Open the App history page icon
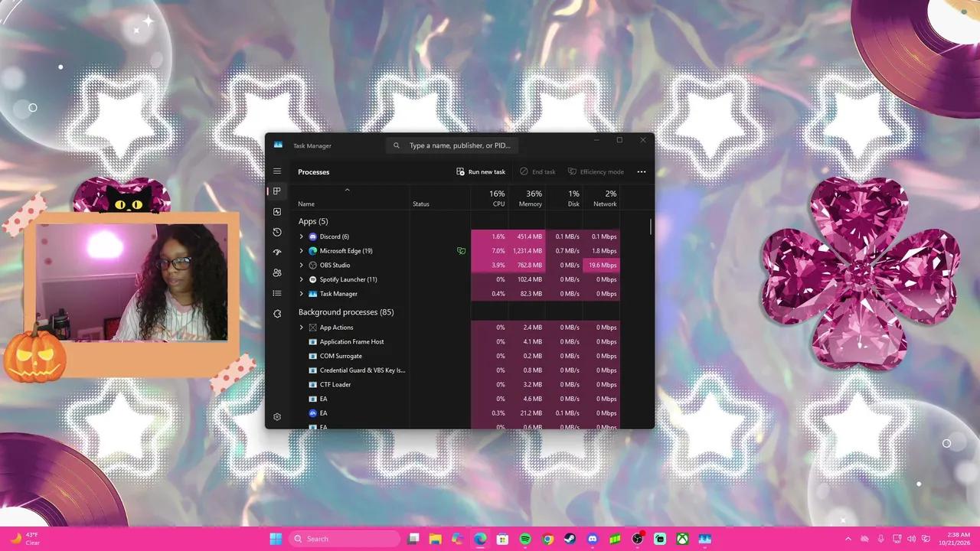The image size is (980, 551). 277,232
